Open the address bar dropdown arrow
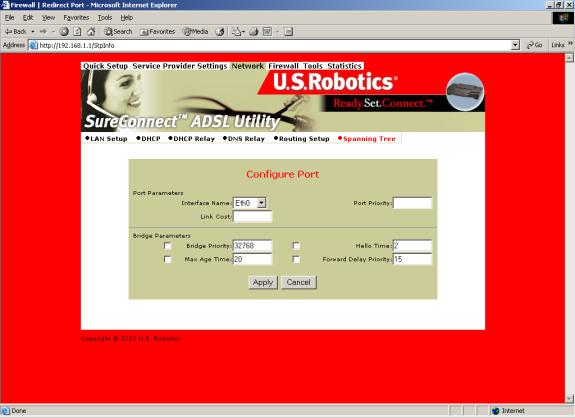The width and height of the screenshot is (575, 418). tap(515, 45)
